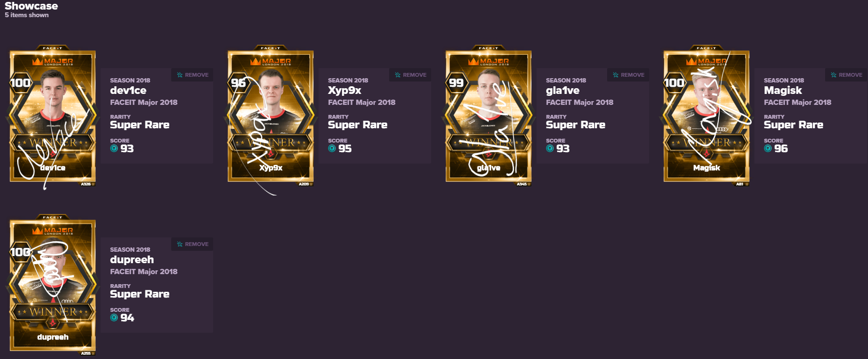Remove dev1ce from the showcase
Viewport: 868px width, 359px height.
(x=192, y=75)
